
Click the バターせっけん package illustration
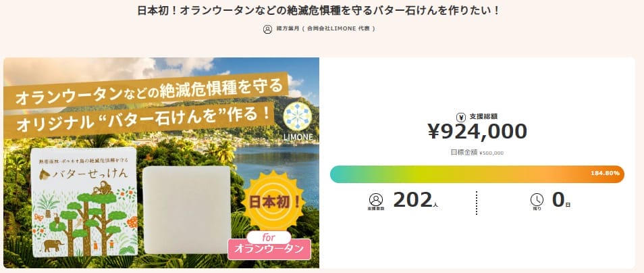click(86, 203)
